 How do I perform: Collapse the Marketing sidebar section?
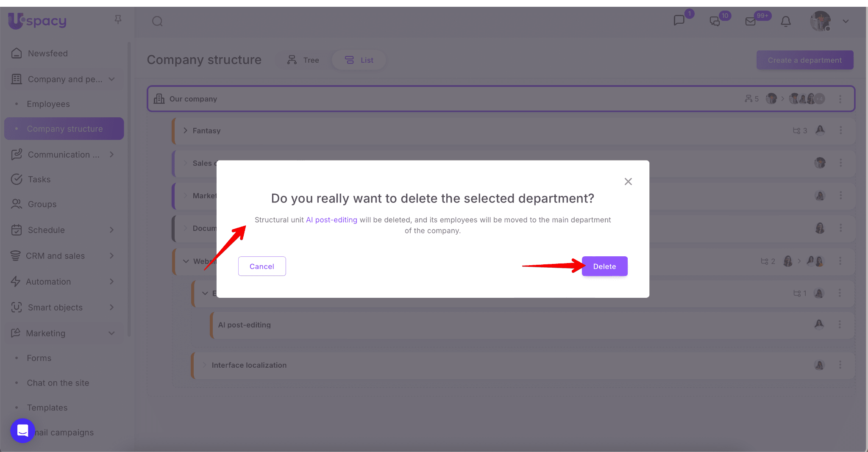pos(111,333)
